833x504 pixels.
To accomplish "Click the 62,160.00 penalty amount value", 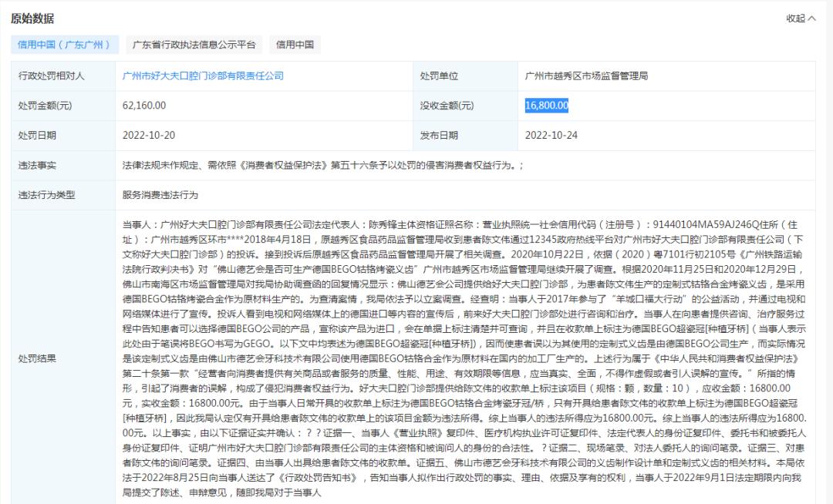I will point(144,106).
